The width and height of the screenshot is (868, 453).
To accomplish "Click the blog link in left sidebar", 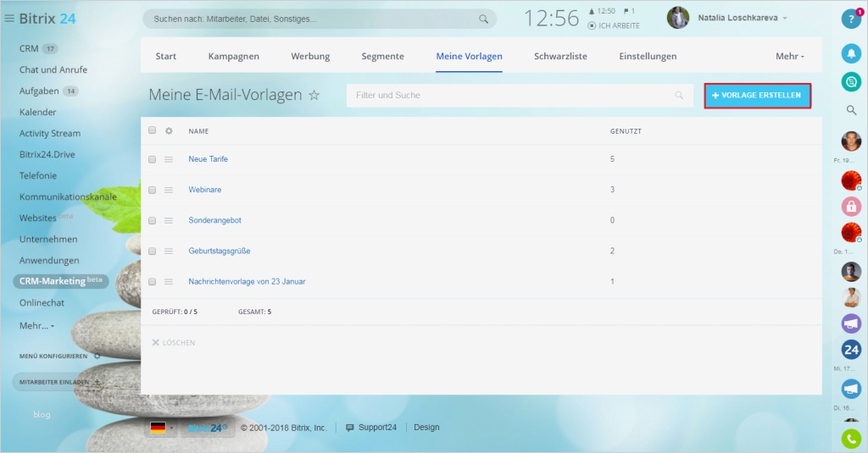I will [42, 415].
